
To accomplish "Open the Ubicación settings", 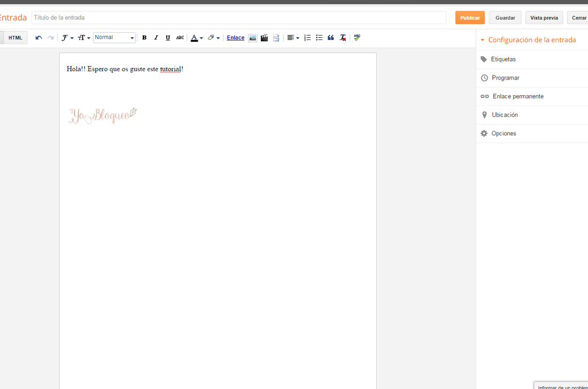I will pyautogui.click(x=532, y=115).
